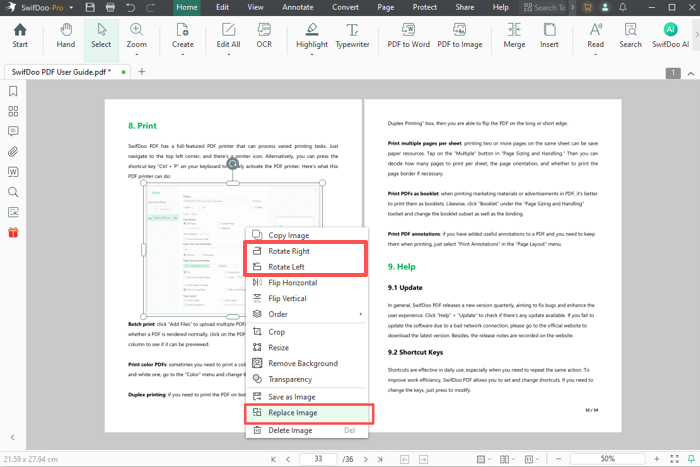Select Copy Image menu entry
The width and height of the screenshot is (700, 467).
tap(307, 235)
